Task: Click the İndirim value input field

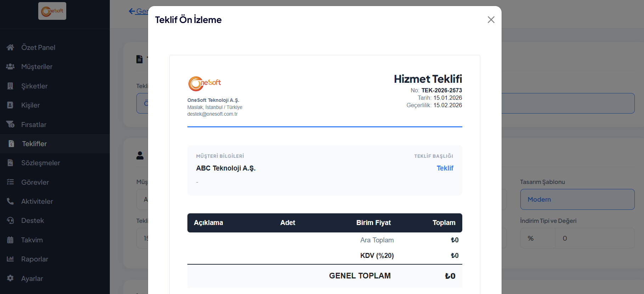Action: [594, 238]
